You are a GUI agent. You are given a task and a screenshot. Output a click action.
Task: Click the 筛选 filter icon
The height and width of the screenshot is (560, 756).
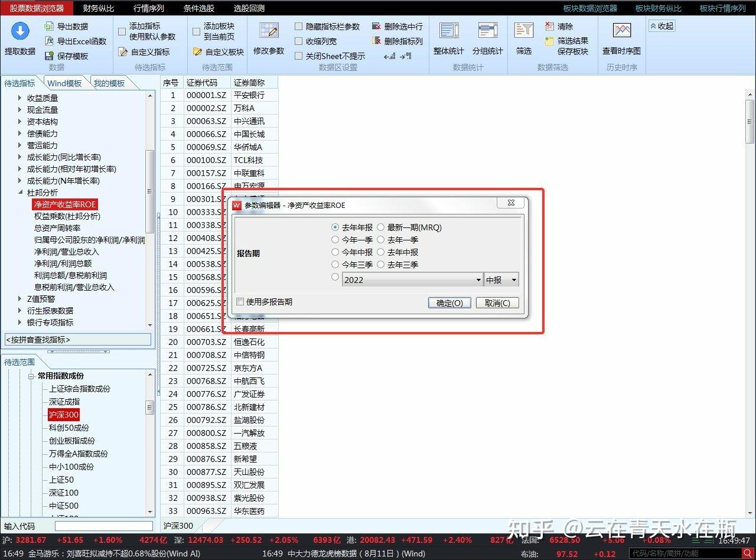(524, 31)
